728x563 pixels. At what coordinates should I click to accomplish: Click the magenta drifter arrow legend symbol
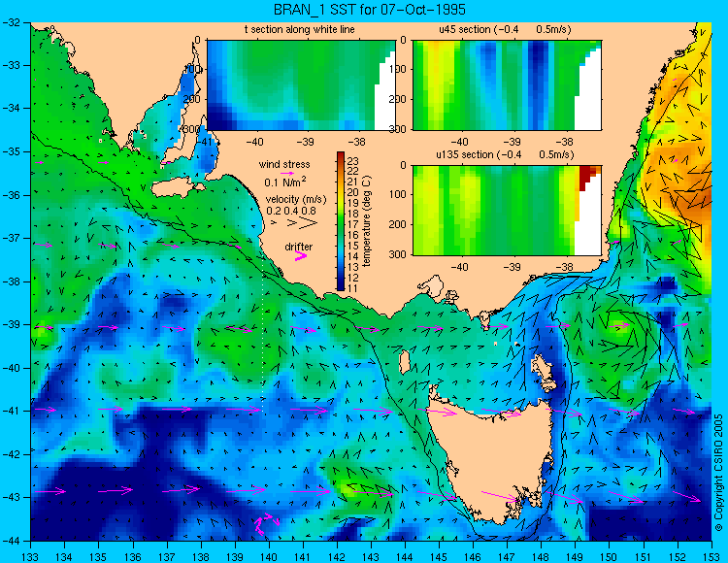(x=301, y=255)
